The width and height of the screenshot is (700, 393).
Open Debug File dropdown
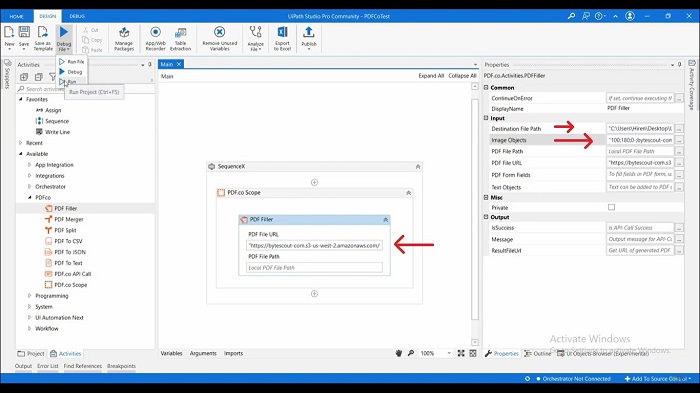point(64,46)
